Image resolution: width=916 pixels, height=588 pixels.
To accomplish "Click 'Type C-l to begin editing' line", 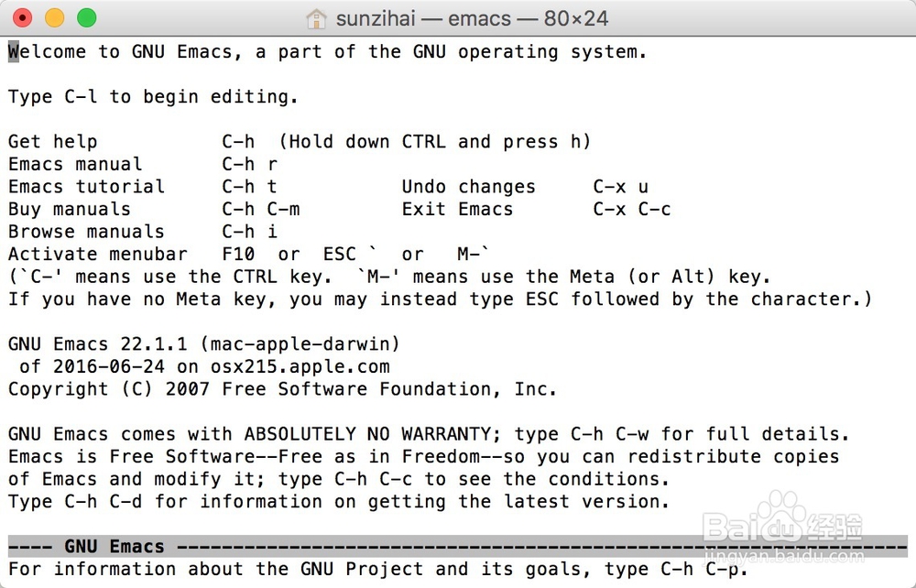I will tap(153, 97).
